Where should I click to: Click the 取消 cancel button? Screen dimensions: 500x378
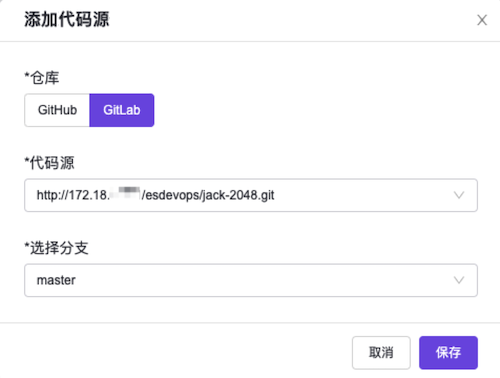click(x=381, y=353)
